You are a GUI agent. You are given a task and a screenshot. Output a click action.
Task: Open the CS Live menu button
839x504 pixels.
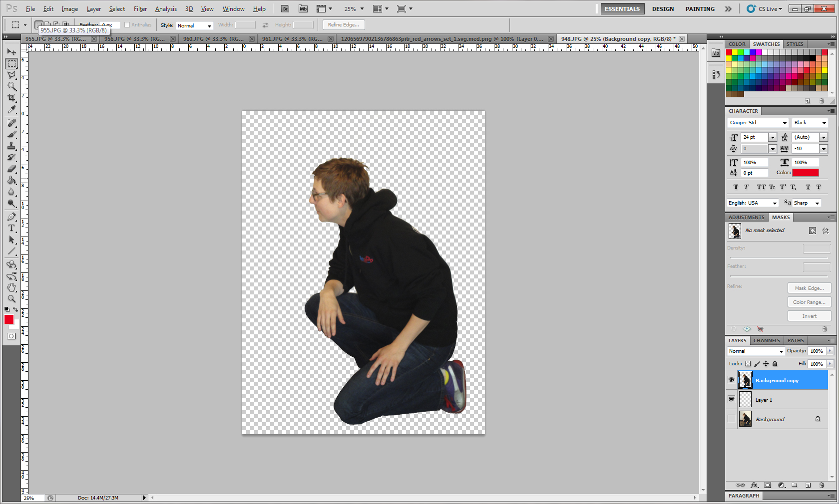click(x=765, y=9)
